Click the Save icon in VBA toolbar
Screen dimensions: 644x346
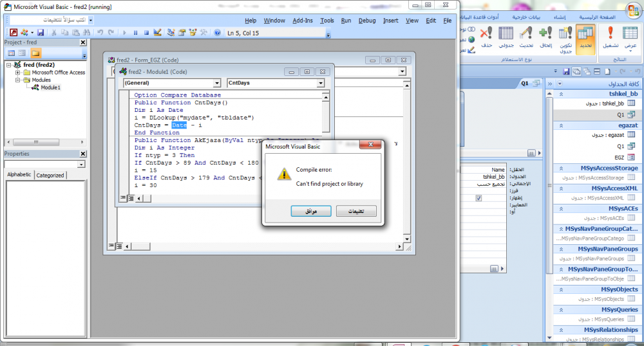tap(41, 32)
